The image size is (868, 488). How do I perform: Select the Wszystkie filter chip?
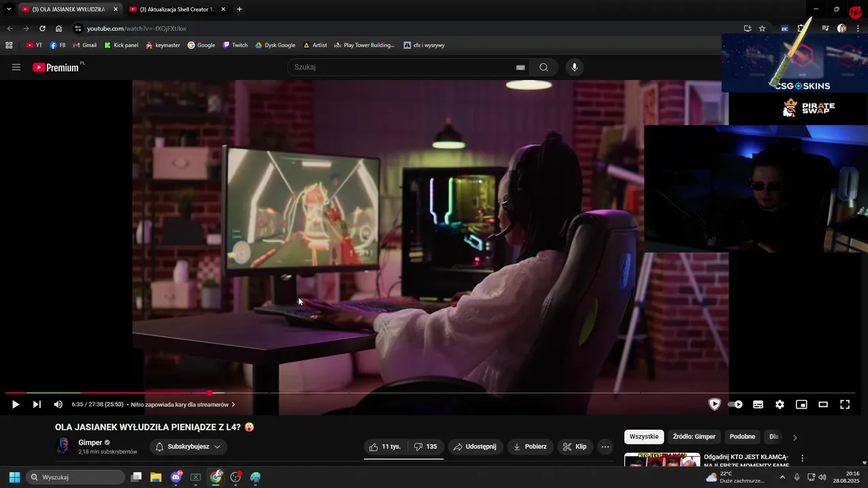click(x=644, y=436)
